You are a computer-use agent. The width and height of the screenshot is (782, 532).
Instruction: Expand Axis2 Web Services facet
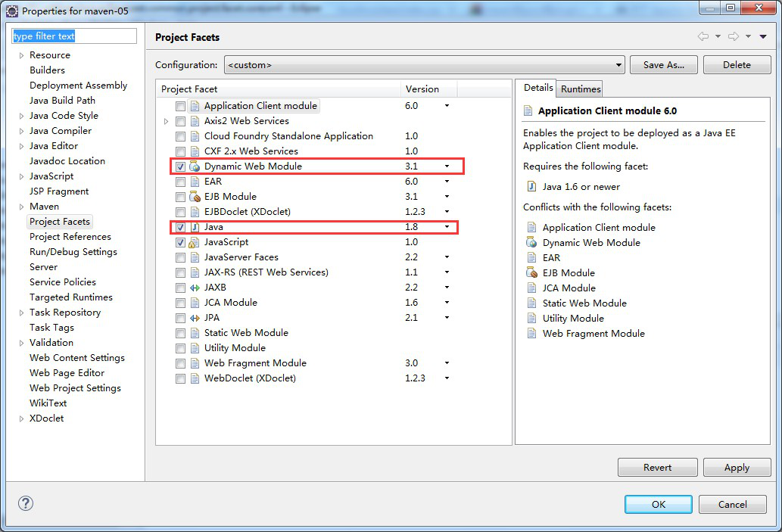[166, 121]
